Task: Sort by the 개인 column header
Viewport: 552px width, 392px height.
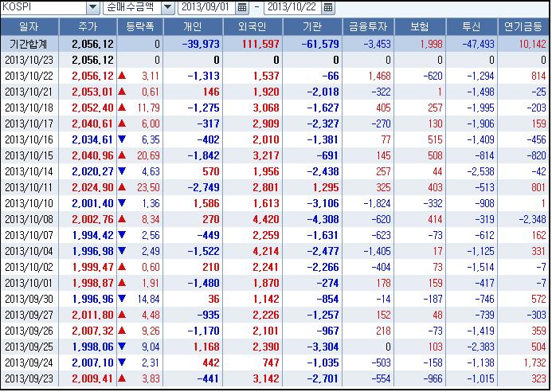Action: [193, 26]
